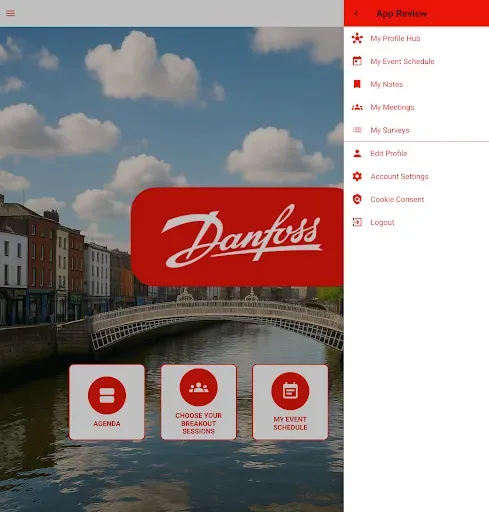Screen dimensions: 489x512
Task: Select the Cookie Consent text link
Action: pos(397,199)
